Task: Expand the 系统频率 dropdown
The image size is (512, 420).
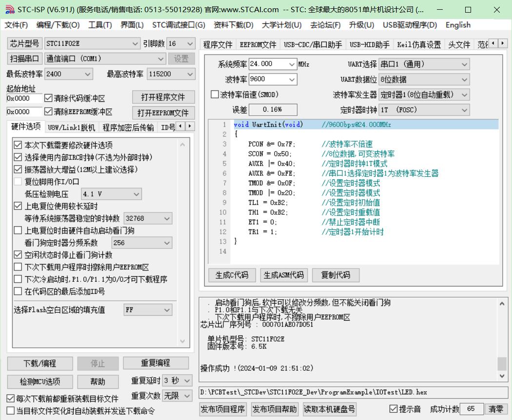Action: (x=273, y=64)
